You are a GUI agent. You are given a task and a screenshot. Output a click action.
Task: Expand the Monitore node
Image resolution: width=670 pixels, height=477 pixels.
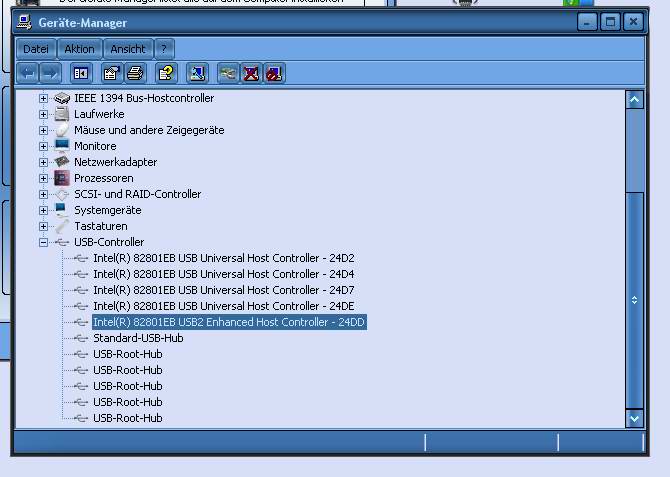pos(43,146)
